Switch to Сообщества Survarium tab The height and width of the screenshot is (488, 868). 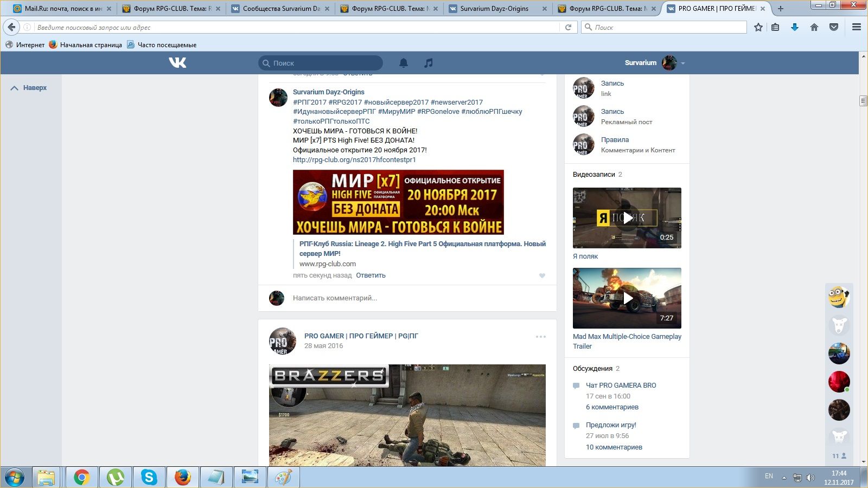pyautogui.click(x=280, y=9)
